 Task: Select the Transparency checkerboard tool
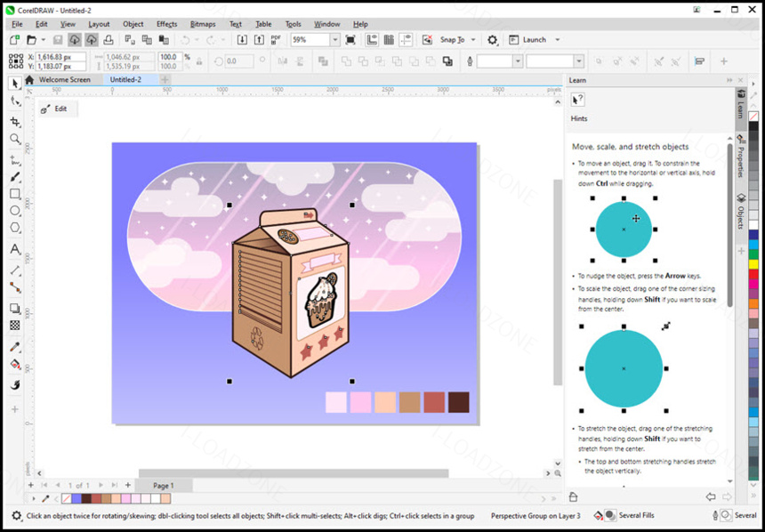[x=15, y=325]
